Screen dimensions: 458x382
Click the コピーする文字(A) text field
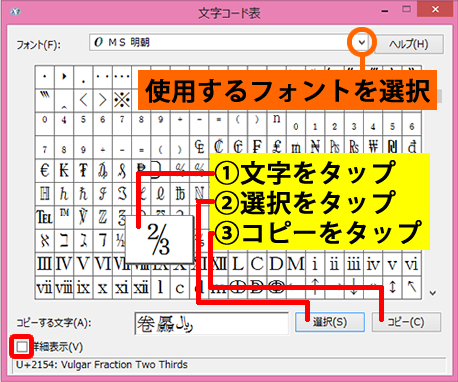(x=212, y=323)
